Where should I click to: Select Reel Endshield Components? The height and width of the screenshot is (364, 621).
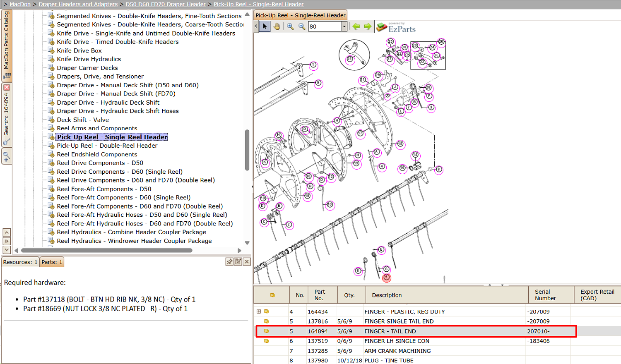tap(97, 154)
